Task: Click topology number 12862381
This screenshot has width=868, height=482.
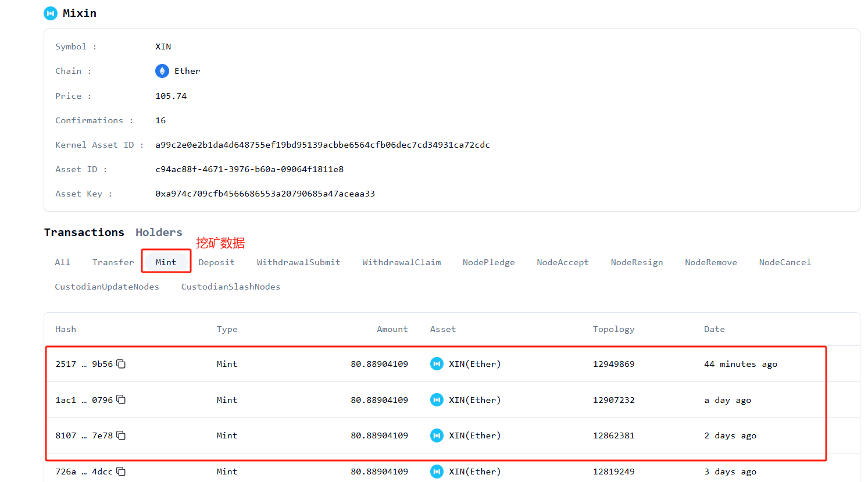Action: pos(614,435)
